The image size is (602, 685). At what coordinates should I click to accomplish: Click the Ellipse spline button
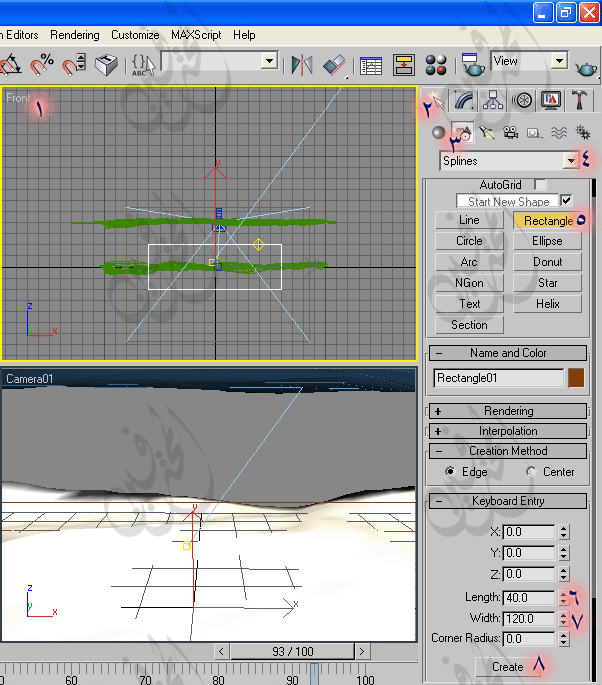click(547, 241)
